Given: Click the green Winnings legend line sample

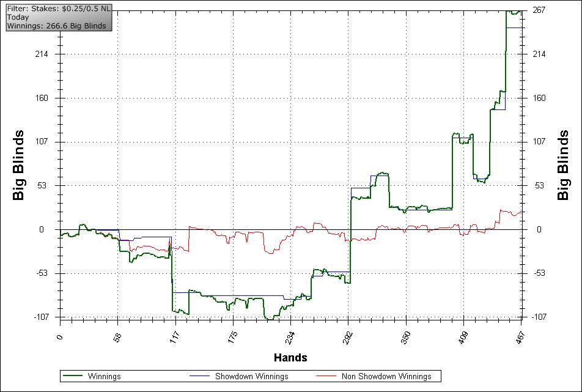Looking at the screenshot, I should point(72,376).
